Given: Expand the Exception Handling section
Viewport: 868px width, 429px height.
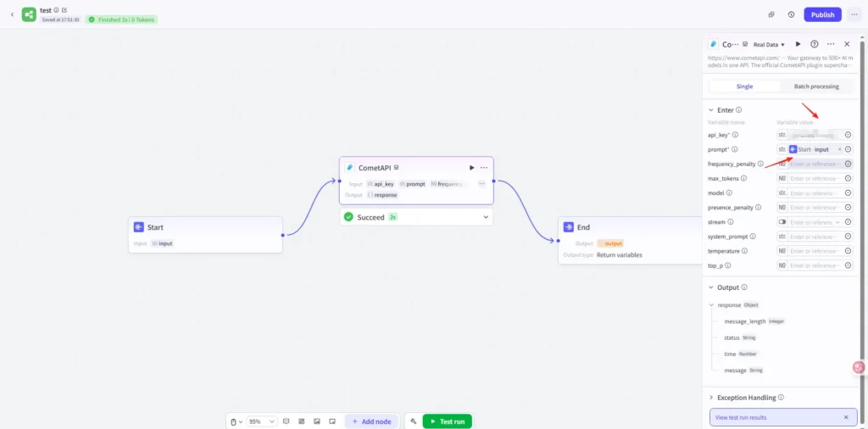Looking at the screenshot, I should tap(711, 397).
